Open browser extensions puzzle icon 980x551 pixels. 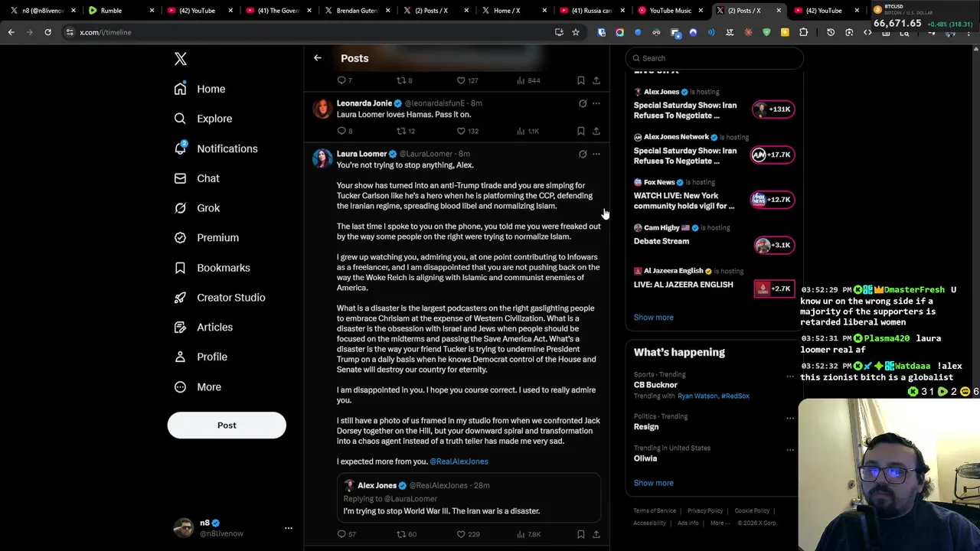[x=803, y=32]
